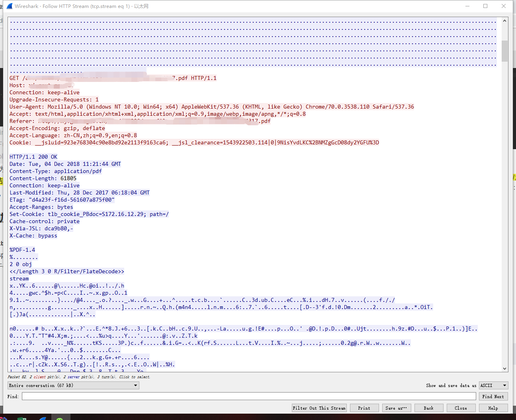Click the Print button
516x420 pixels.
click(x=364, y=408)
